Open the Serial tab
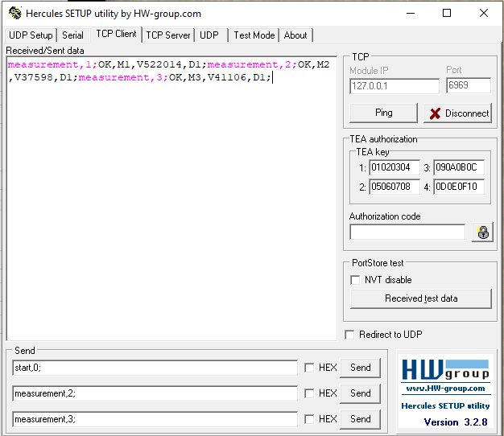 [x=73, y=35]
